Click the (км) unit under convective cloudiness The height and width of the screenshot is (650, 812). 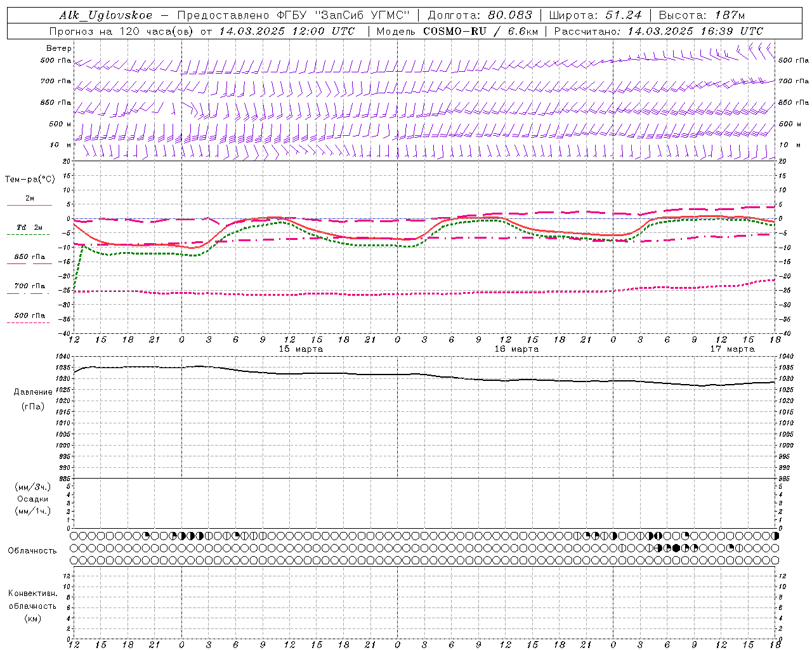click(33, 618)
